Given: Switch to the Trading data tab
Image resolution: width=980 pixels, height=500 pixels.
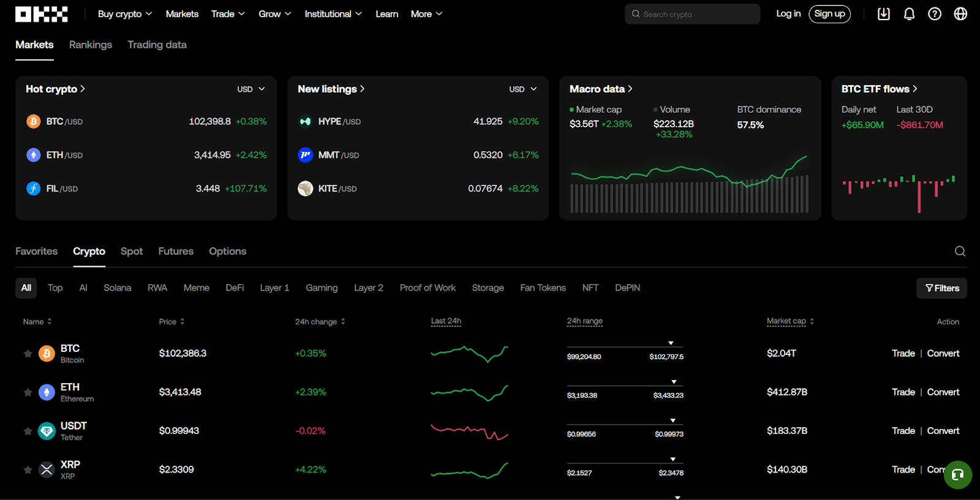Looking at the screenshot, I should coord(157,45).
